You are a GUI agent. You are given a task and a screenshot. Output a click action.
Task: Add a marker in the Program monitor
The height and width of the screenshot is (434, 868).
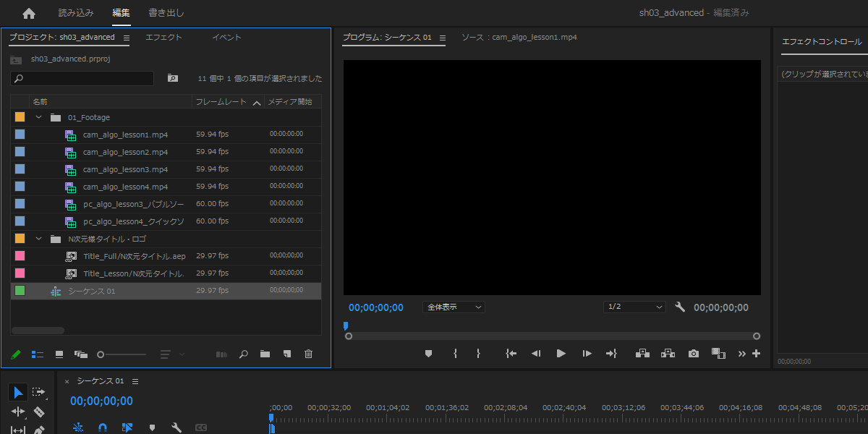pos(428,354)
